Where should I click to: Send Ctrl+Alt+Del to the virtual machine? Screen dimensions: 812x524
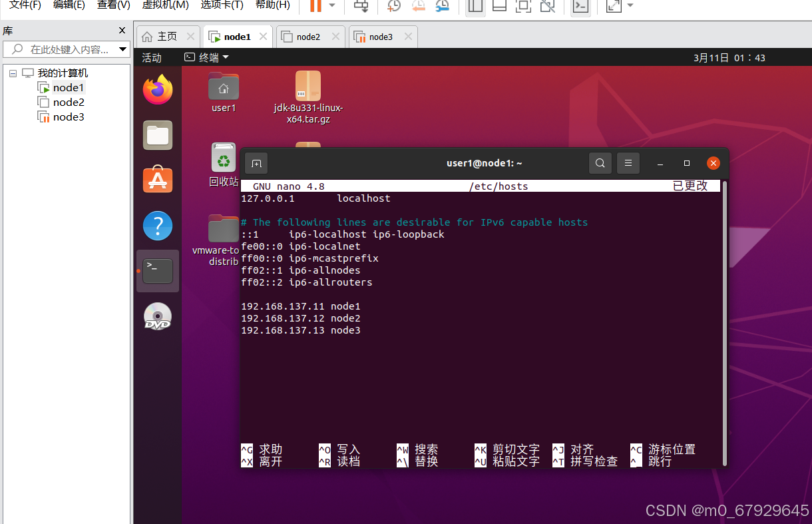click(x=361, y=6)
